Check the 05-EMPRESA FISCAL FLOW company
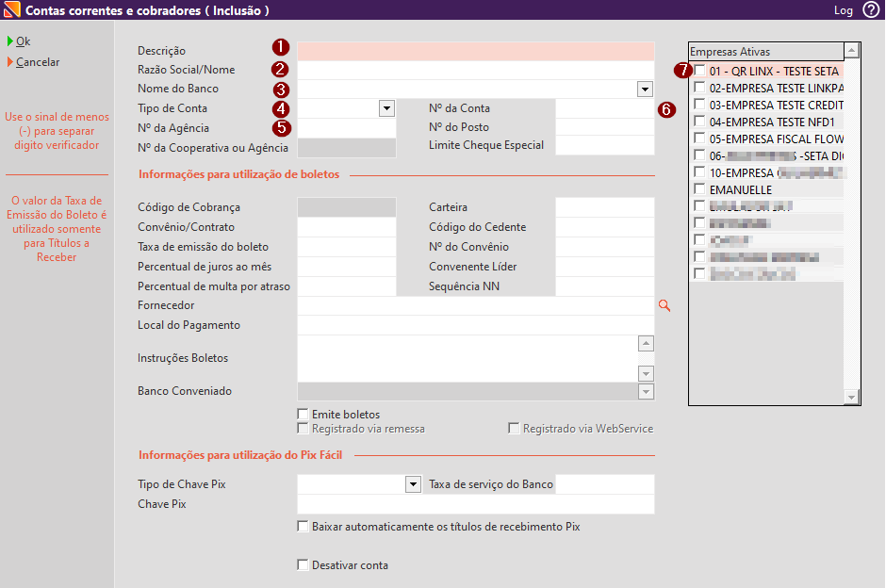Image resolution: width=886 pixels, height=588 pixels. click(x=699, y=139)
